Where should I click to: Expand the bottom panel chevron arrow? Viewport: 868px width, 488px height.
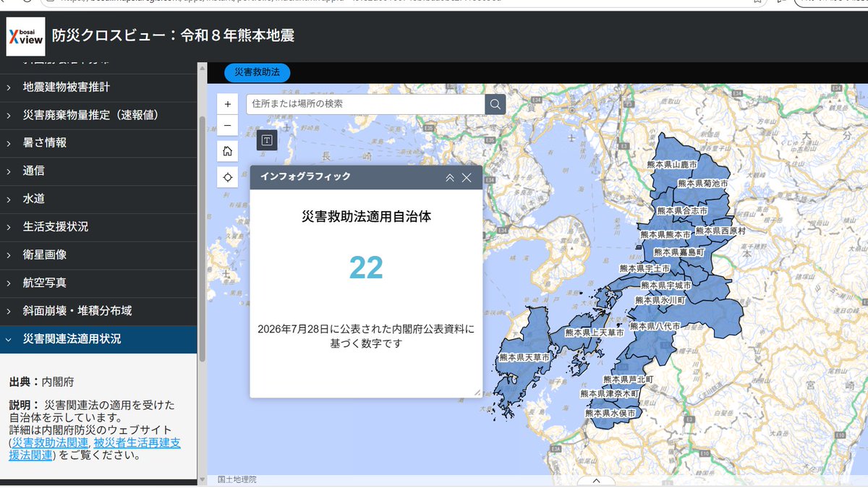click(x=597, y=481)
